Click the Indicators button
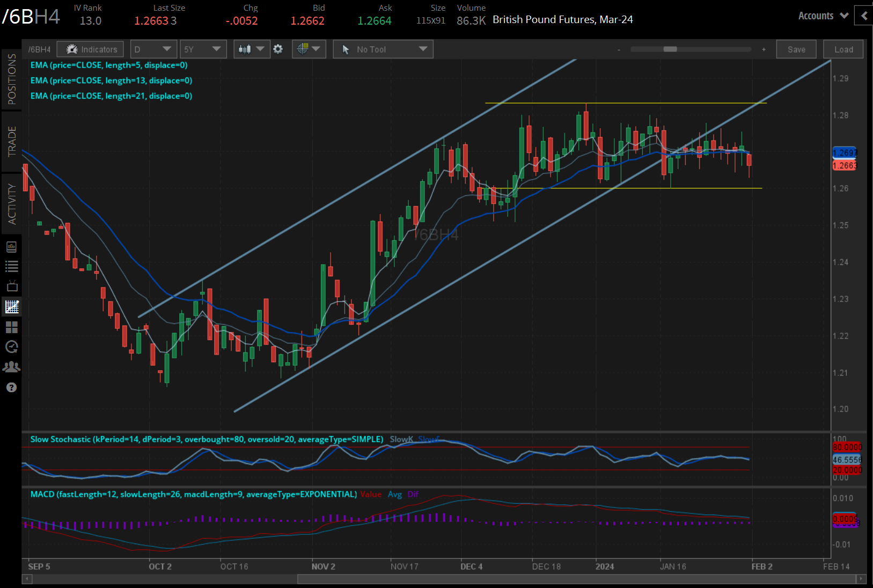Screen dimensions: 873x588 point(91,49)
